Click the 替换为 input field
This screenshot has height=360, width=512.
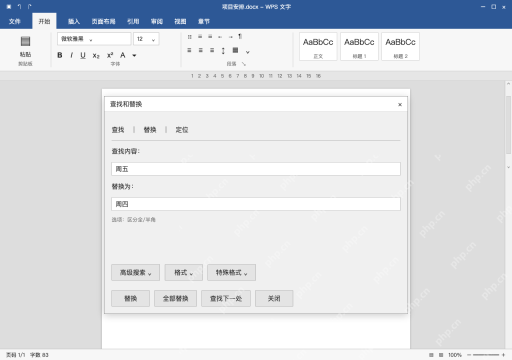256,204
